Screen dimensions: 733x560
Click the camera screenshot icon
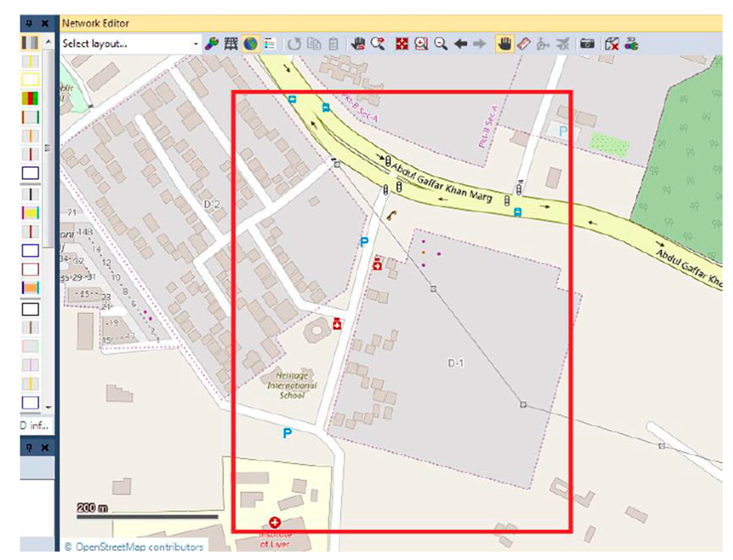click(x=587, y=44)
